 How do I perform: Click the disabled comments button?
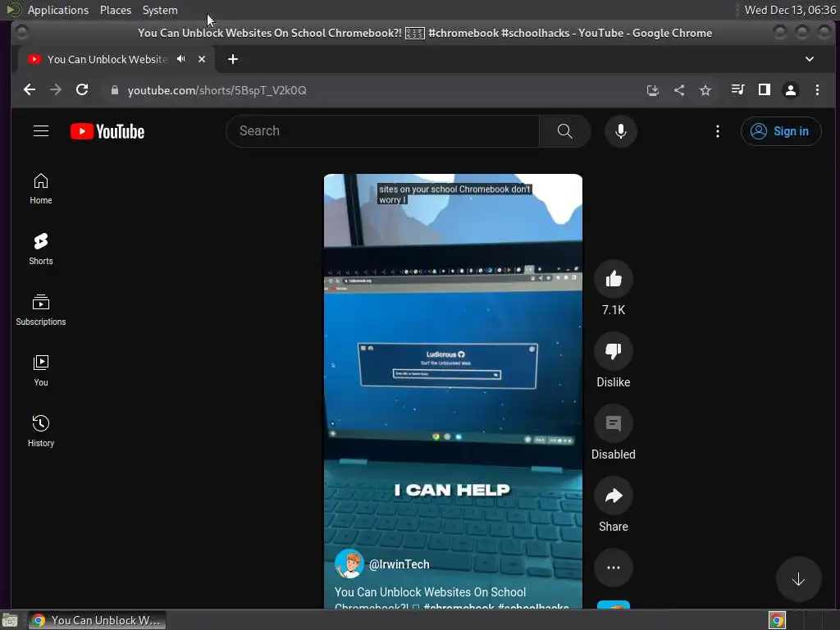point(614,424)
